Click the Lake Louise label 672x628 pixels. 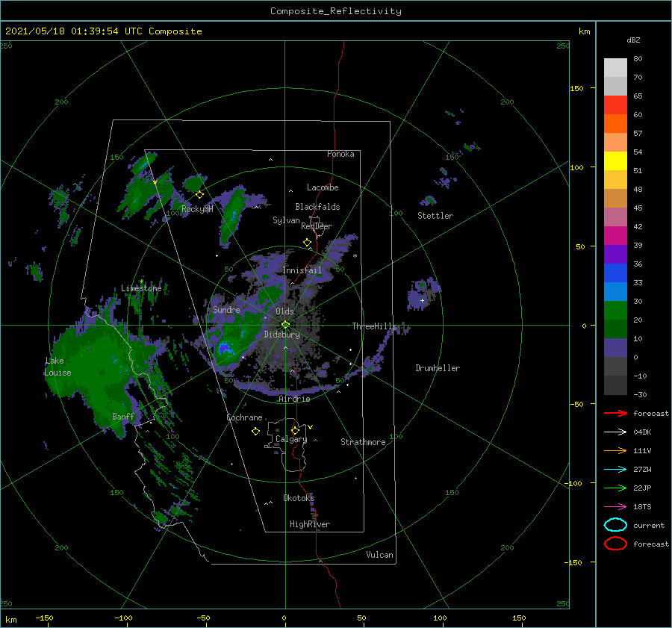[x=57, y=367]
